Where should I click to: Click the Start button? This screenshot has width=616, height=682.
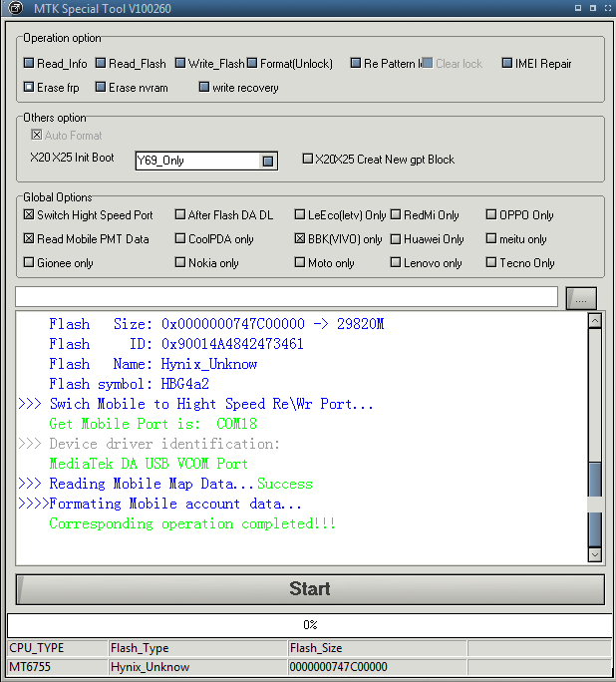click(x=310, y=589)
